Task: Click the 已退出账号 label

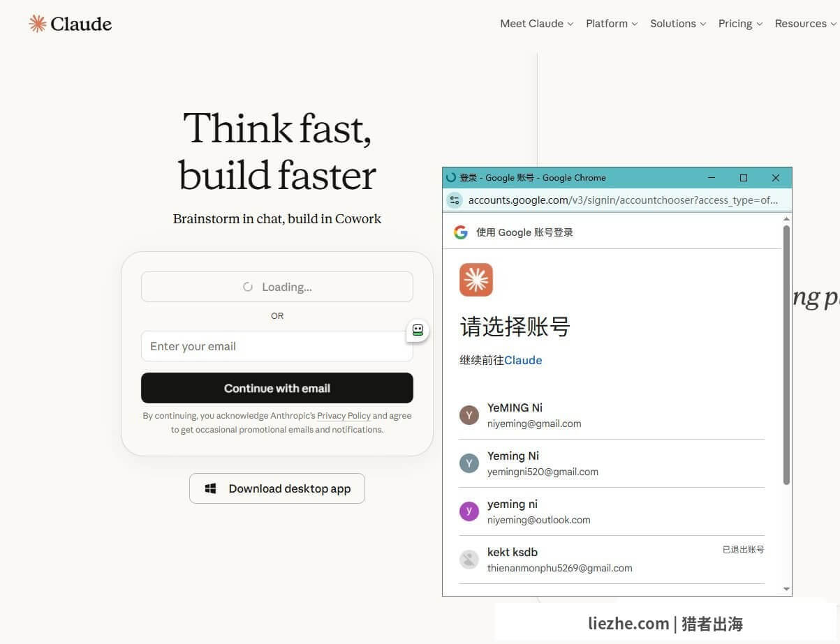Action: point(743,550)
